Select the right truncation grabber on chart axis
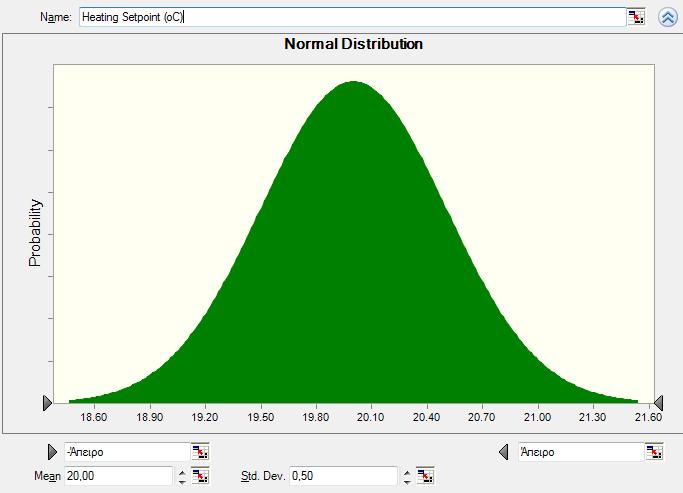This screenshot has width=683, height=493. click(x=659, y=403)
